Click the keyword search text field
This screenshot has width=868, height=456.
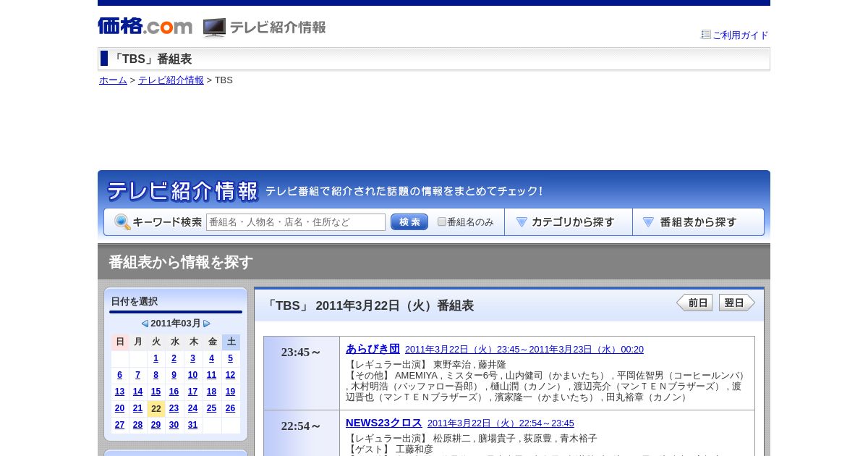pos(296,222)
